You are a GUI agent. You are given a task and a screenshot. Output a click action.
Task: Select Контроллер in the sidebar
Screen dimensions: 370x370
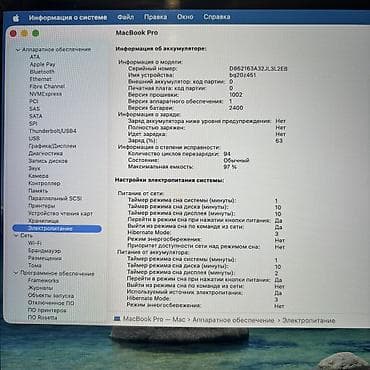(44, 183)
